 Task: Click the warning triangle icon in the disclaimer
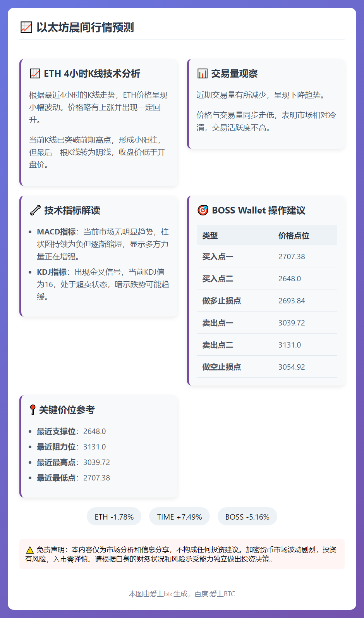point(30,550)
